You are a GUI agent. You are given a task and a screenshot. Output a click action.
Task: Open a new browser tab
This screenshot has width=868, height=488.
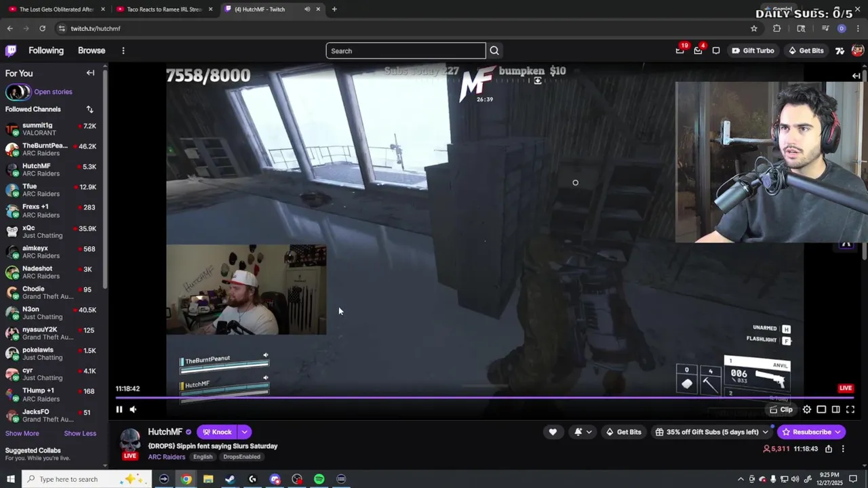[334, 9]
